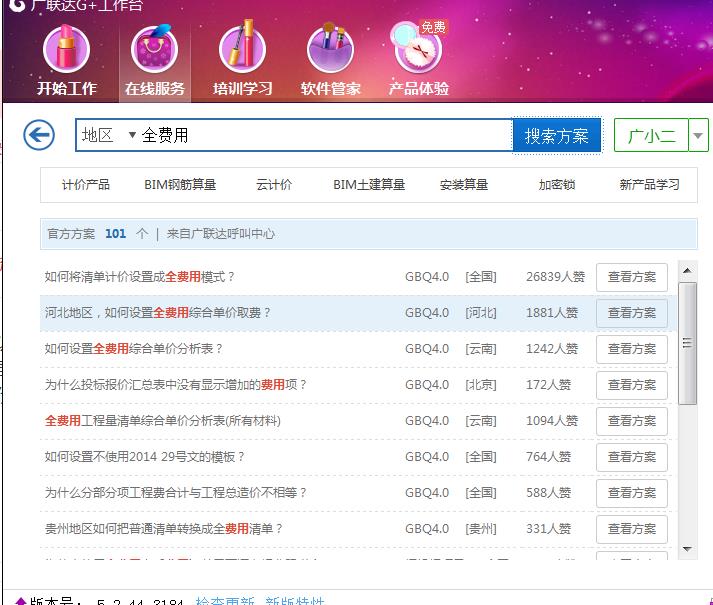Open the 产品体验 powder puff icon
713x605 pixels.
click(418, 49)
